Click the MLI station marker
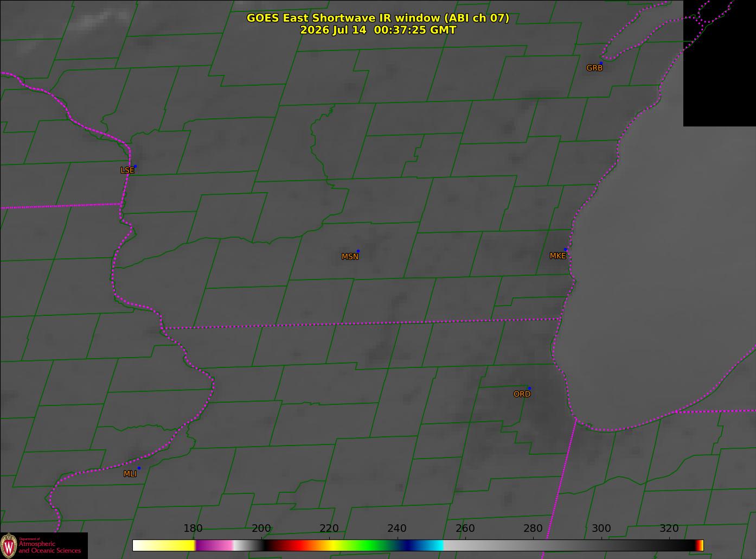756x559 pixels. point(139,468)
